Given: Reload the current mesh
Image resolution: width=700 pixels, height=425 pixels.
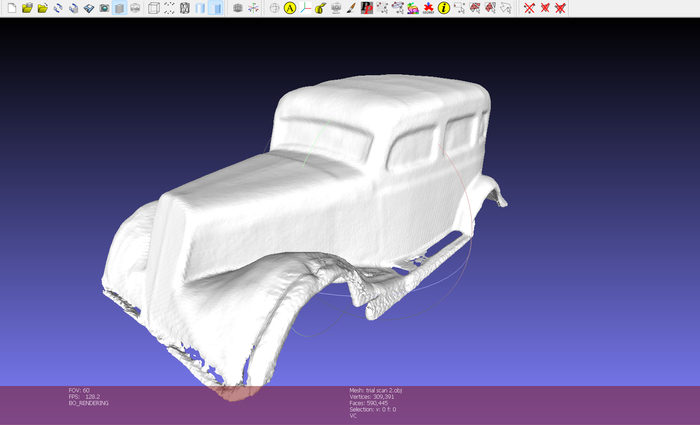Looking at the screenshot, I should (58, 8).
